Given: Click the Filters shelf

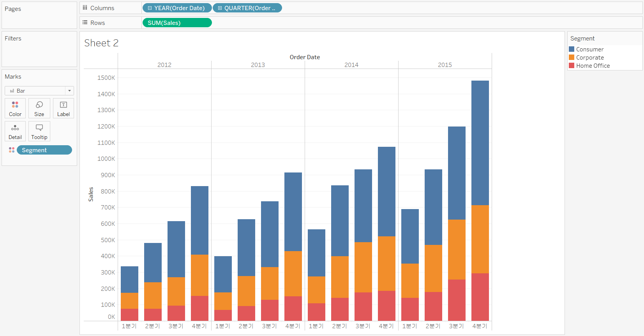Looking at the screenshot, I should [x=39, y=49].
